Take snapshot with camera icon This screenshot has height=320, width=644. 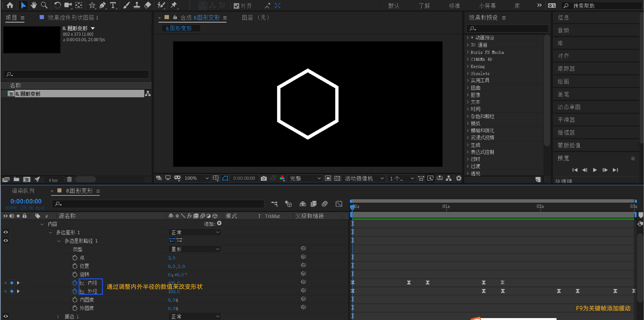click(x=264, y=178)
